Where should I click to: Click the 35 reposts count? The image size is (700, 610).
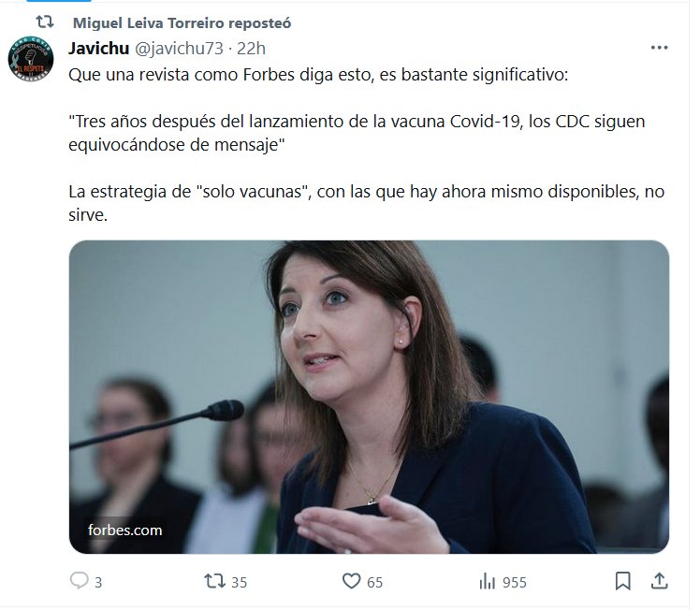(239, 582)
